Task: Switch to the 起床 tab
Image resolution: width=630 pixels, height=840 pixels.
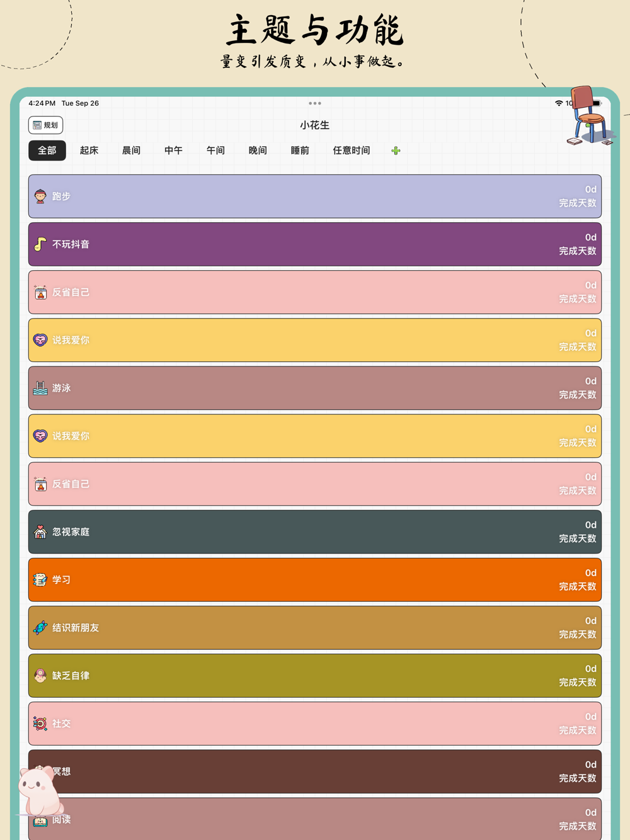Action: coord(89,150)
